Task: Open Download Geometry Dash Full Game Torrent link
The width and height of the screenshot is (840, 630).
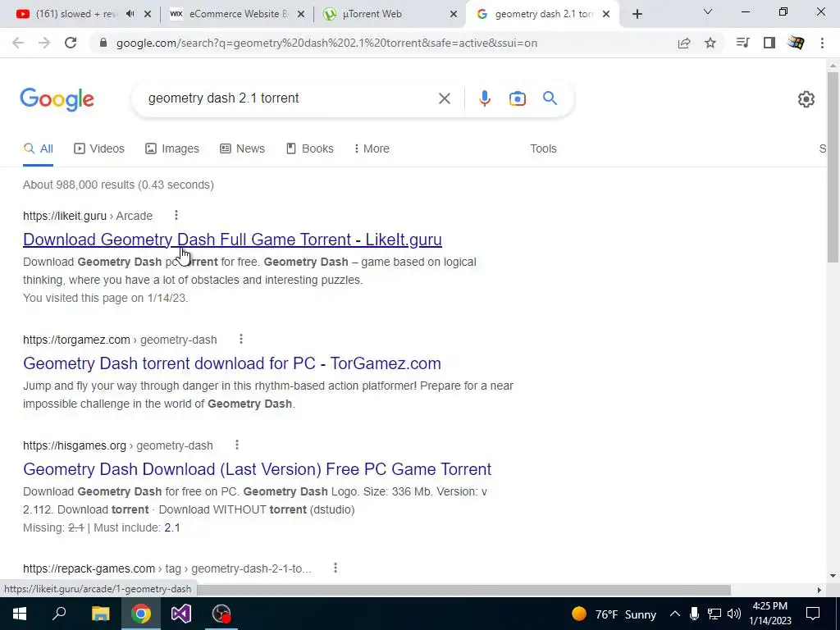Action: point(232,240)
